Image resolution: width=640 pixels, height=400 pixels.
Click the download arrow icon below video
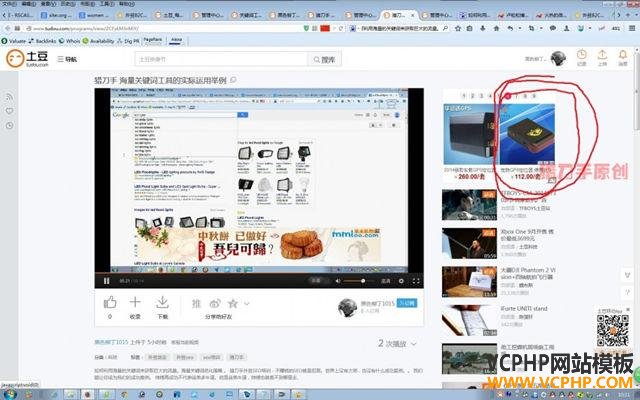point(161,302)
